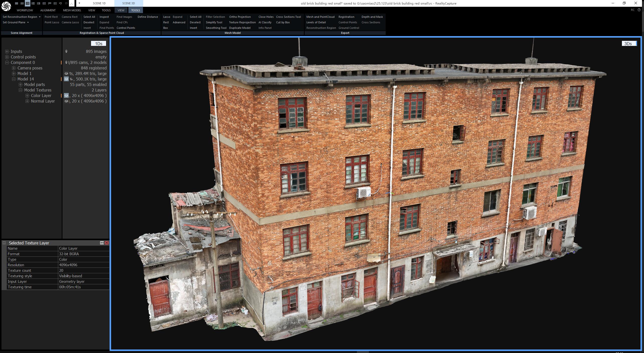Collapse the Model Textures node

point(21,90)
